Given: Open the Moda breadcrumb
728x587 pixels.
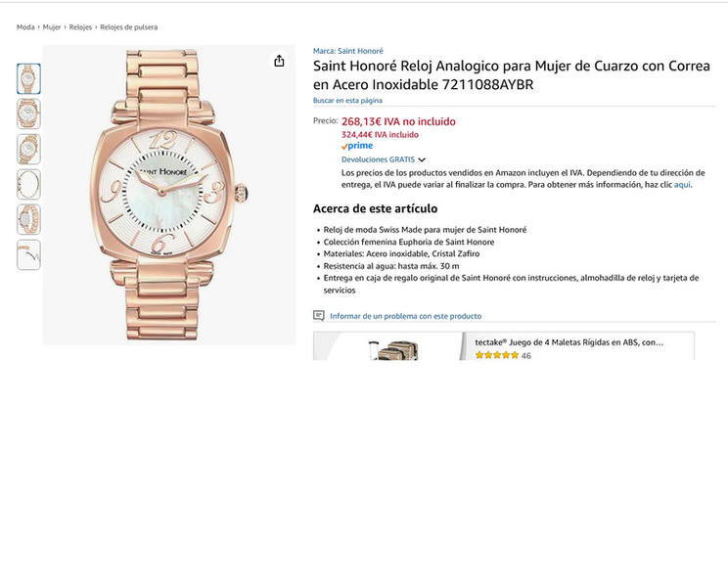Looking at the screenshot, I should (x=25, y=27).
